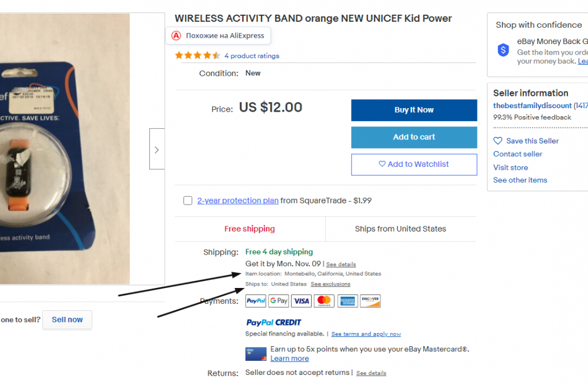The width and height of the screenshot is (588, 382).
Task: Open the Ships from United States tab
Action: click(400, 229)
